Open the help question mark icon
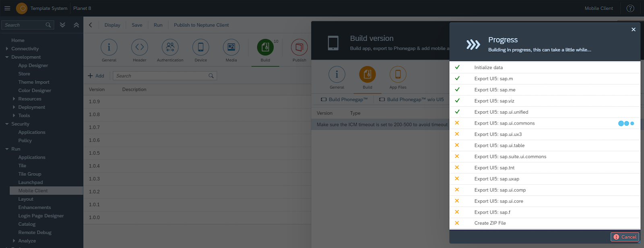Screen dimensions: 644x248 click(630, 8)
